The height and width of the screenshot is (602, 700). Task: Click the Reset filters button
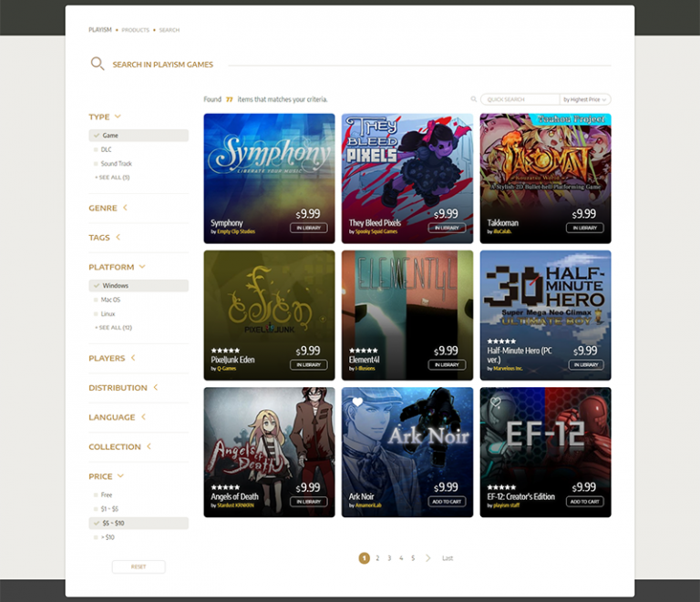pyautogui.click(x=139, y=566)
